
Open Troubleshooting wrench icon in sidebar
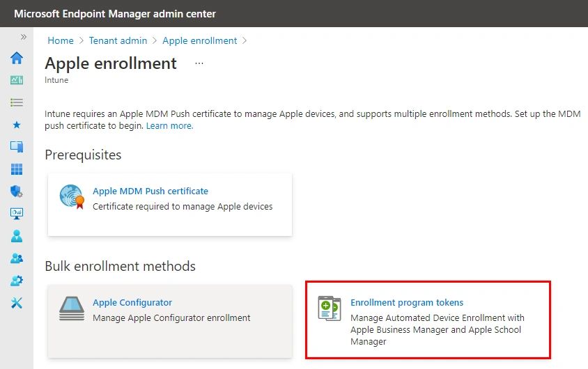(17, 303)
